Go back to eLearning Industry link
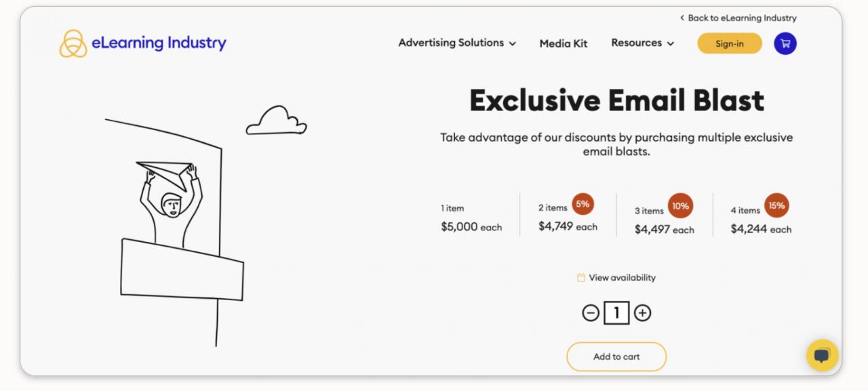The image size is (868, 391). pyautogui.click(x=738, y=18)
